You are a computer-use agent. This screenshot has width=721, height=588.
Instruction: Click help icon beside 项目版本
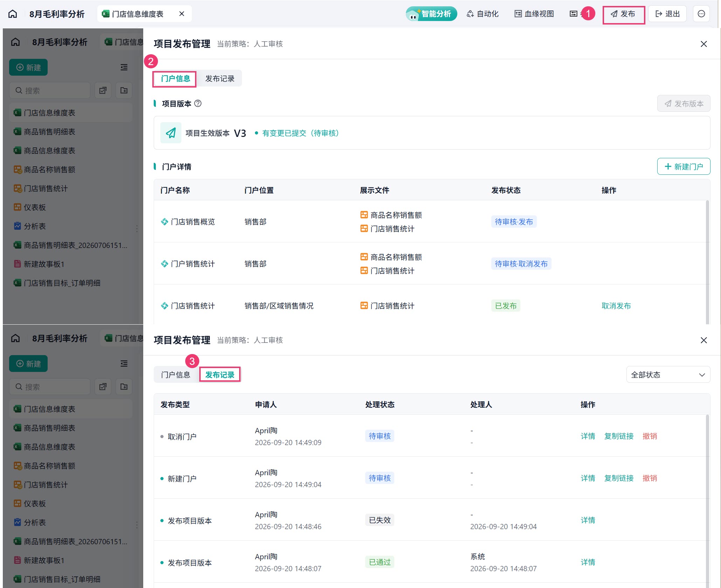pyautogui.click(x=198, y=103)
